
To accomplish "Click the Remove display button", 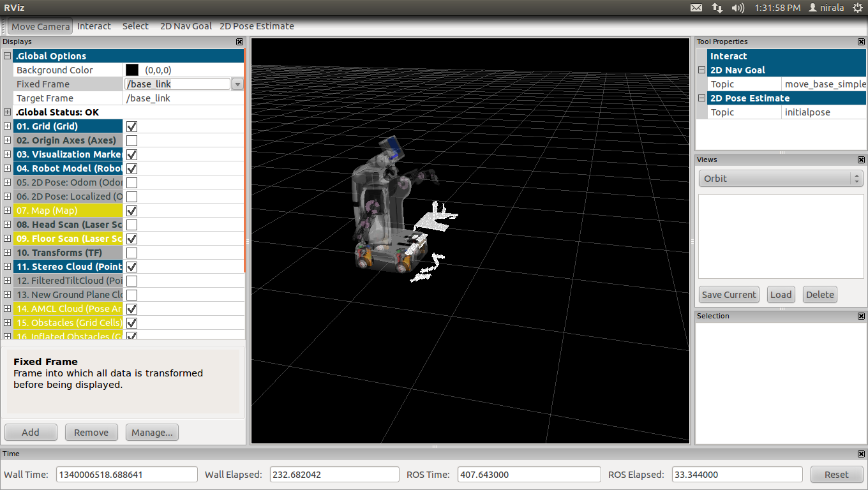I will 91,433.
